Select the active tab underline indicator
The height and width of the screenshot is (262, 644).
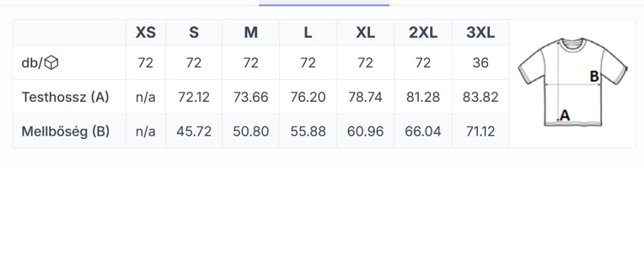click(x=324, y=5)
